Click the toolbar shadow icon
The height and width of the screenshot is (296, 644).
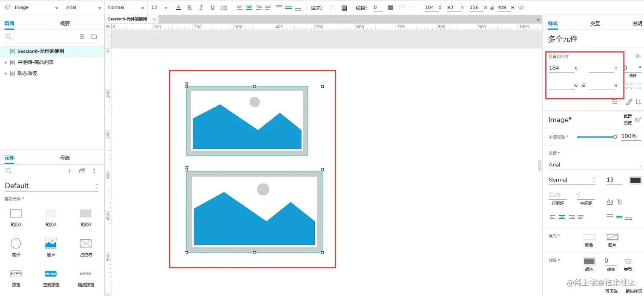(344, 8)
